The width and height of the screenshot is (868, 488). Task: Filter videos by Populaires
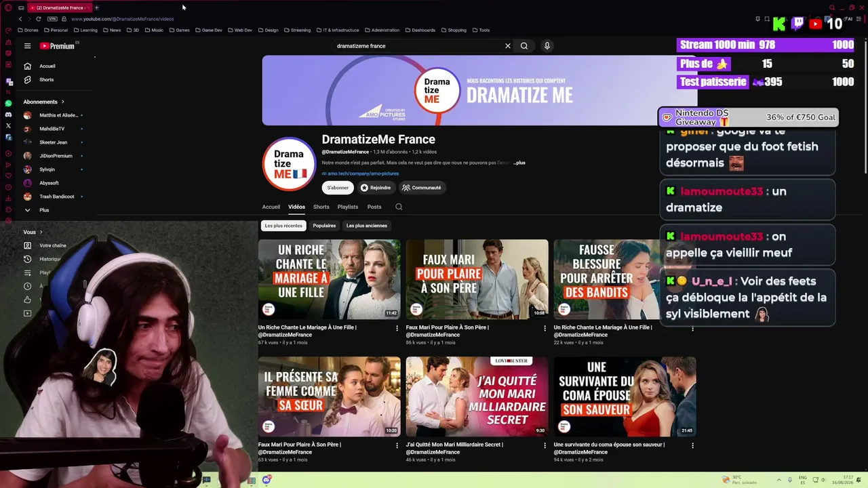(x=324, y=226)
